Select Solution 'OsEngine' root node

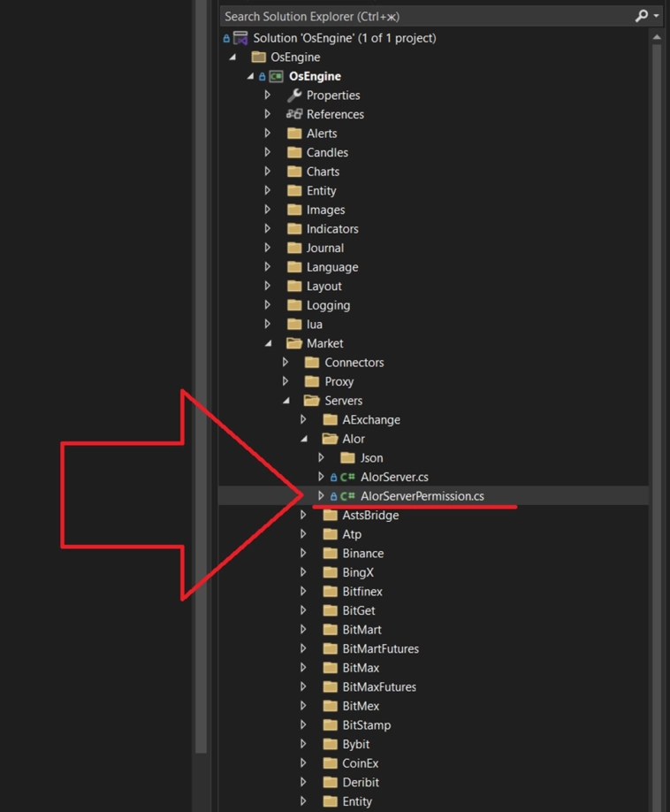click(x=345, y=38)
